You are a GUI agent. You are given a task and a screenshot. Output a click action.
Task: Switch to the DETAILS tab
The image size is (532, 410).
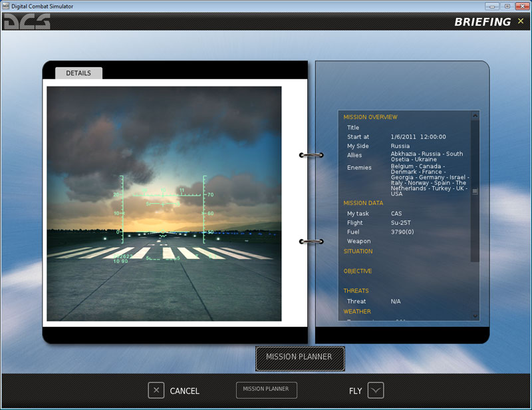coord(78,73)
